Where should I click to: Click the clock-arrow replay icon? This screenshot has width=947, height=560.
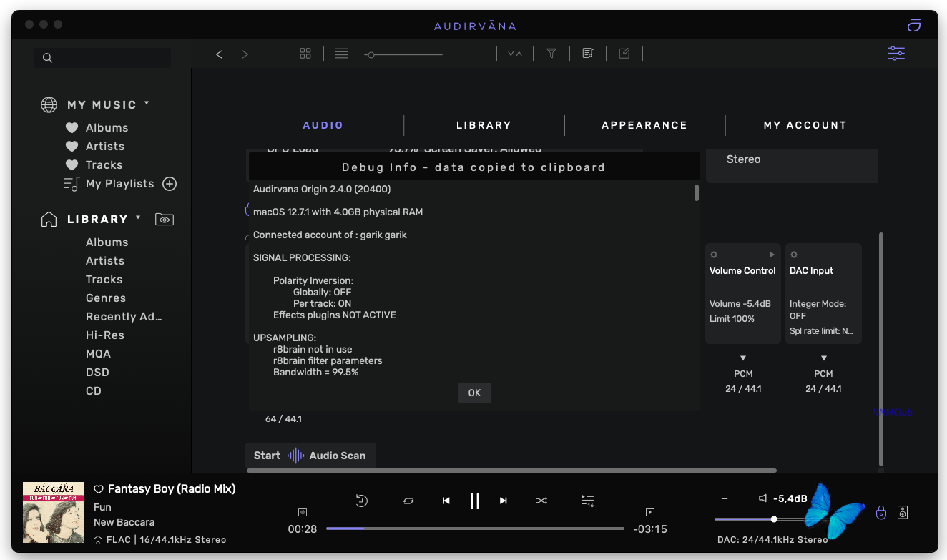pos(362,501)
